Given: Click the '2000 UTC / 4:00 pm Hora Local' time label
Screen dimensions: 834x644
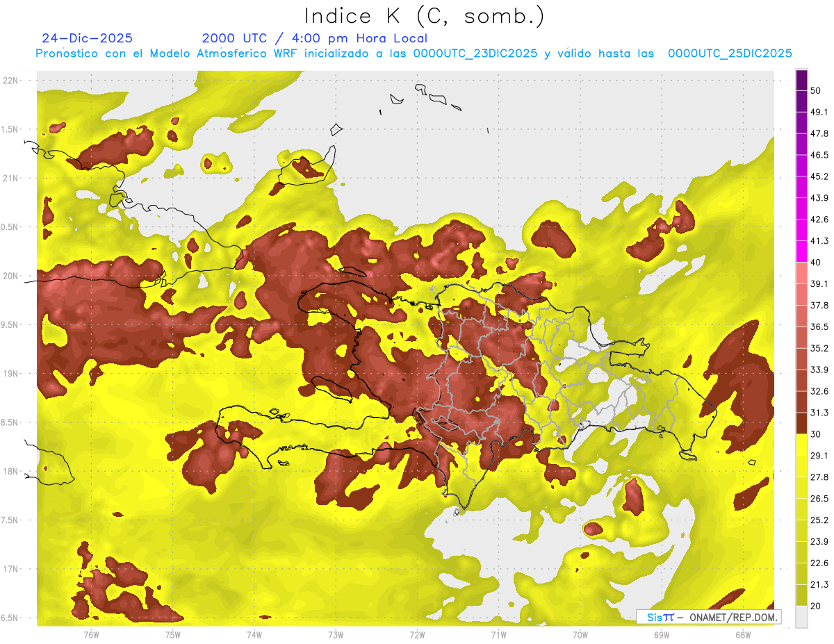Looking at the screenshot, I should (x=315, y=38).
